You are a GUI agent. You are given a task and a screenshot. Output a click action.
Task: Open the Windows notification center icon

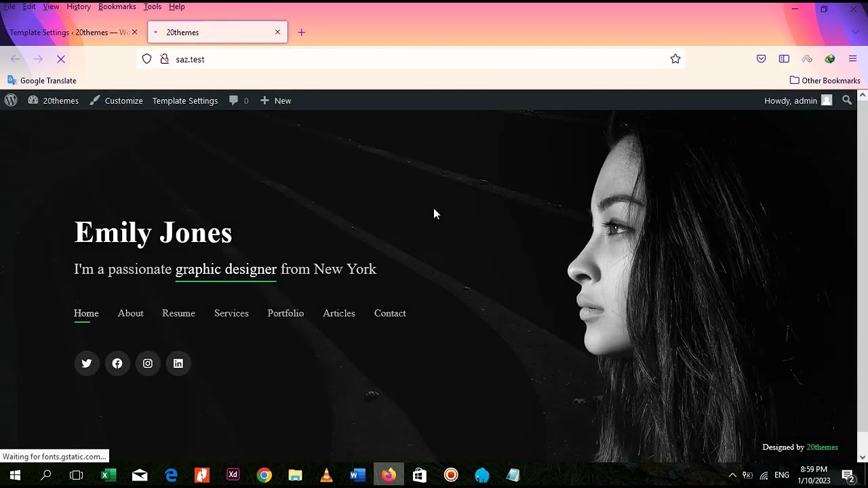[848, 475]
